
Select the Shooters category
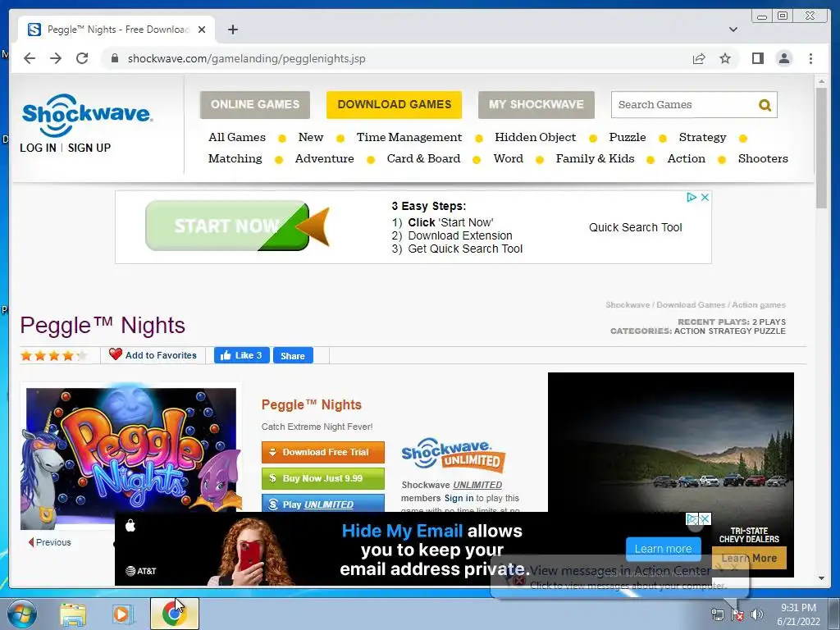[x=763, y=158]
